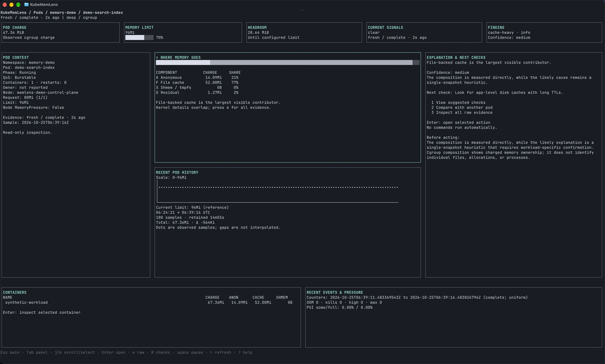Click the Finding cache-heavy · info line
Image resolution: width=605 pixels, height=364 pixels.
(509, 33)
